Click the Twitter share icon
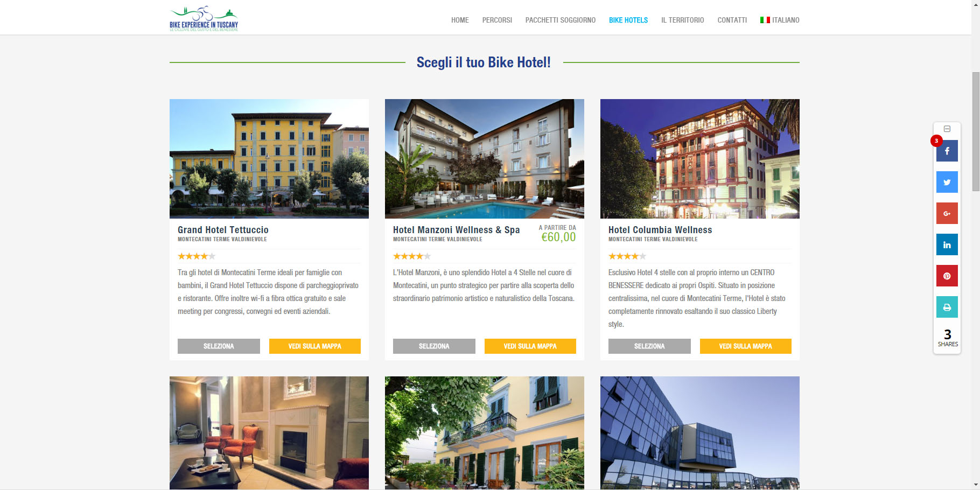Viewport: 980px width, 490px height. coord(947,182)
